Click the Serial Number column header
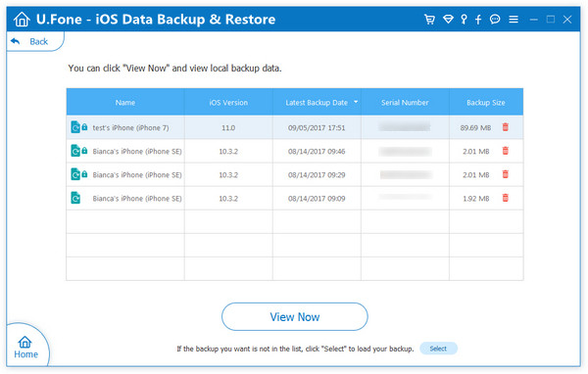Image resolution: width=588 pixels, height=374 pixels. pos(405,102)
